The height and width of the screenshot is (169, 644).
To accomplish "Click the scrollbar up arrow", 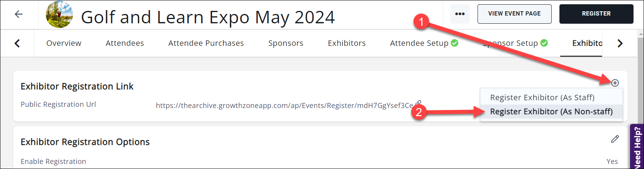I will (641, 34).
